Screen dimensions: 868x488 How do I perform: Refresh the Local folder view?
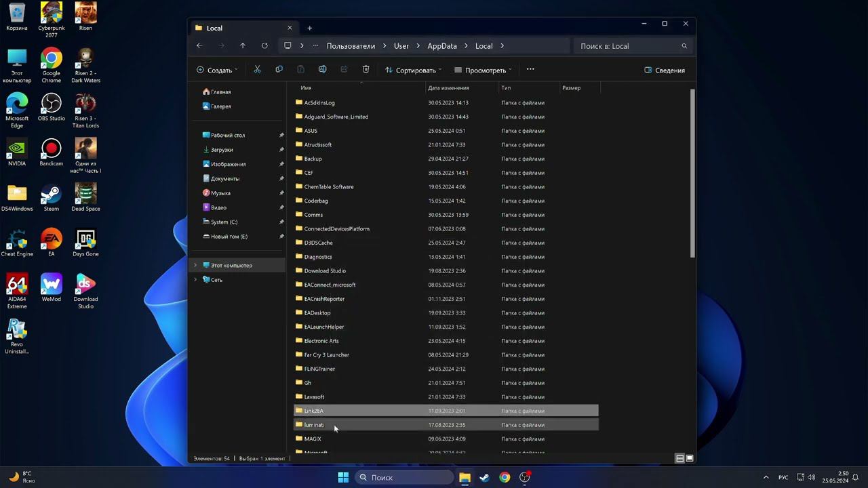point(264,46)
